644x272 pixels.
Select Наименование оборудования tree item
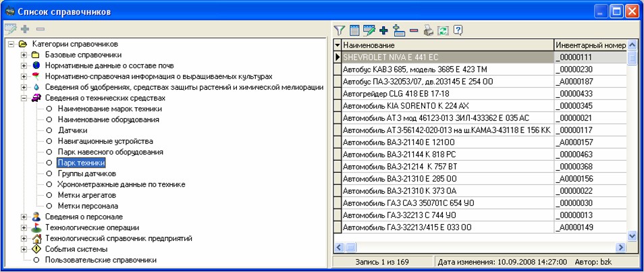pos(109,119)
